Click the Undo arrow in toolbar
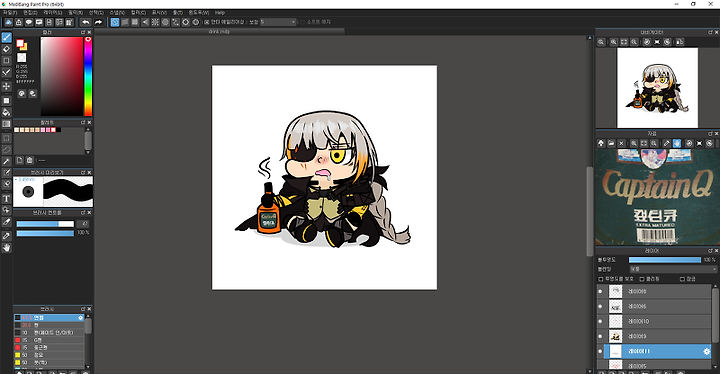Viewport: 720px width, 374px height. click(x=86, y=22)
